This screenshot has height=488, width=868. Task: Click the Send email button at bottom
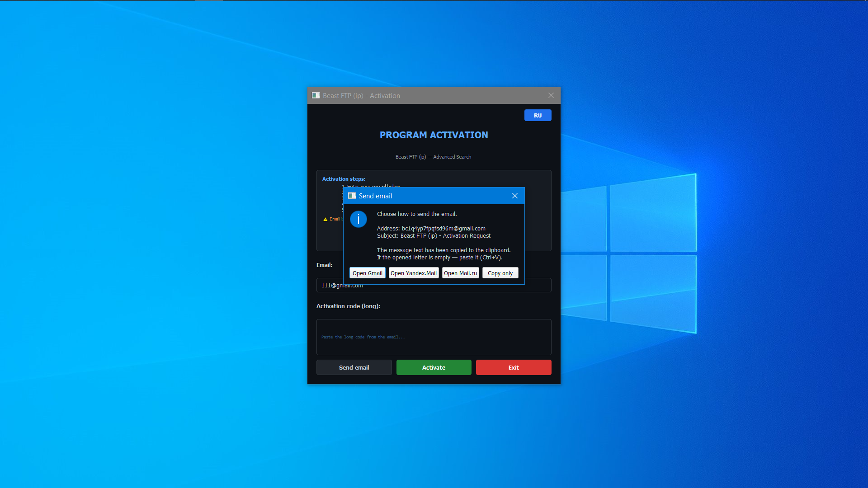[354, 367]
